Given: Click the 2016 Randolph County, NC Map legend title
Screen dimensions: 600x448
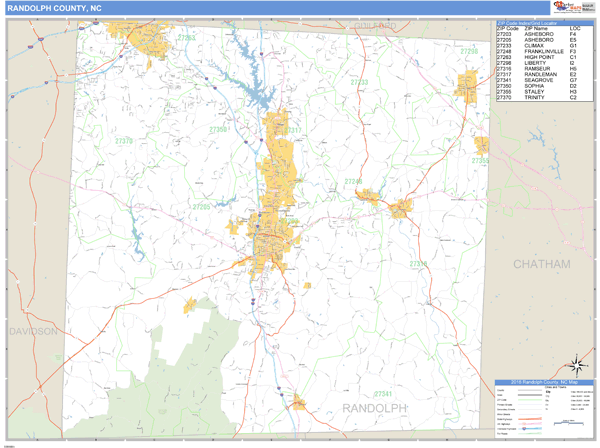Looking at the screenshot, I should pyautogui.click(x=543, y=381).
